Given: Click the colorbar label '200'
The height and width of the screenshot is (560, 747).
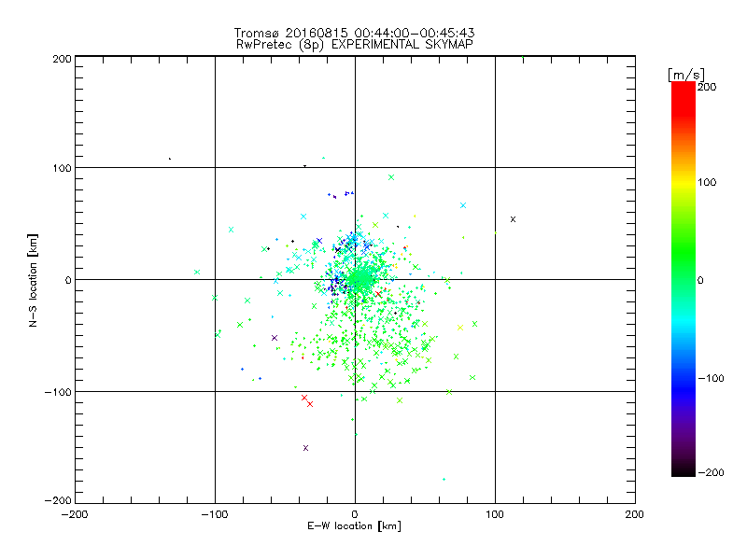Looking at the screenshot, I should click(x=707, y=87).
